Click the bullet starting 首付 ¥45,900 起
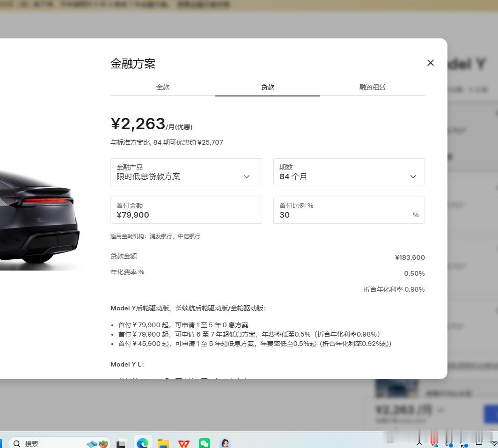498x448 pixels. tap(255, 344)
